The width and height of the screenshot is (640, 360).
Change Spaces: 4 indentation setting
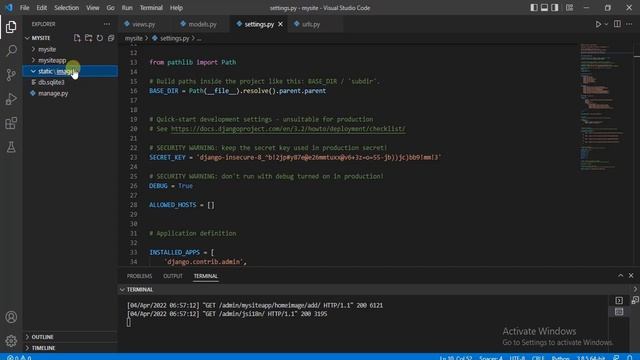click(491, 358)
